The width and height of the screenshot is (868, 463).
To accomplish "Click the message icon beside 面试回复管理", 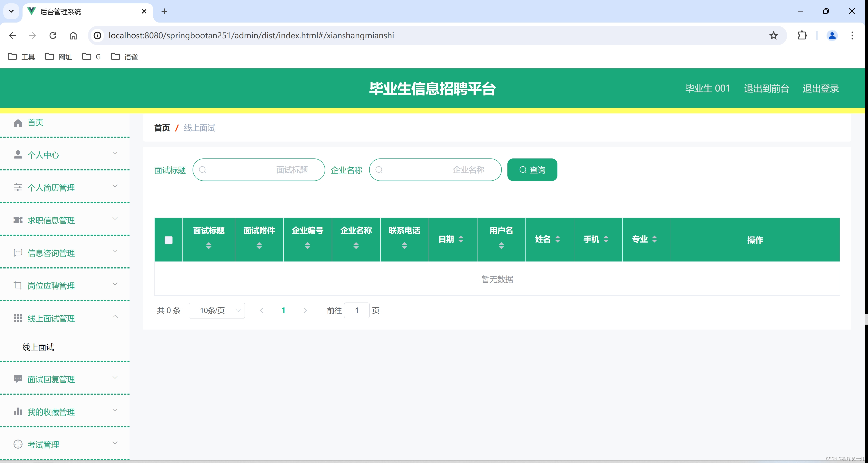I will click(18, 379).
